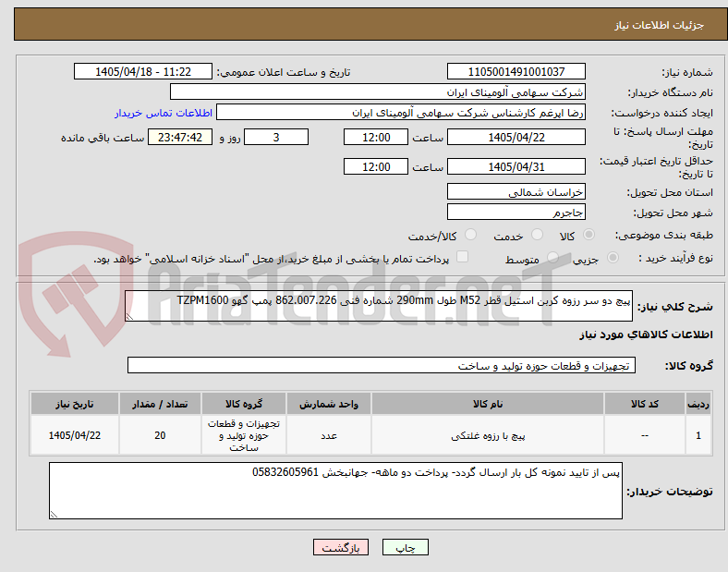Screen dimensions: 728x572
Task: Choose جزیی purchase process option
Action: 613,257
